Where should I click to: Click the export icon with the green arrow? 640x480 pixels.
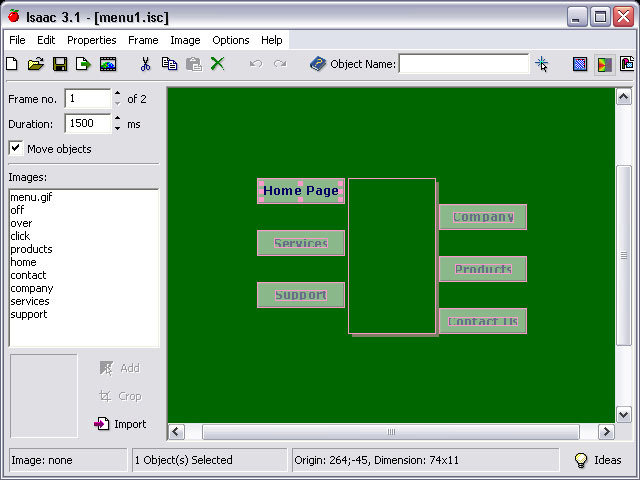click(83, 64)
